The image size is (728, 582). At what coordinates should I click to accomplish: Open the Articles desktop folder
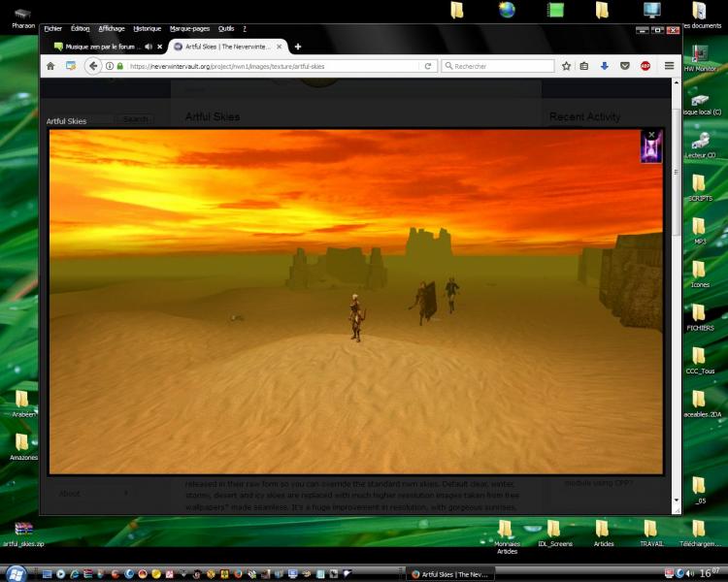pos(603,533)
